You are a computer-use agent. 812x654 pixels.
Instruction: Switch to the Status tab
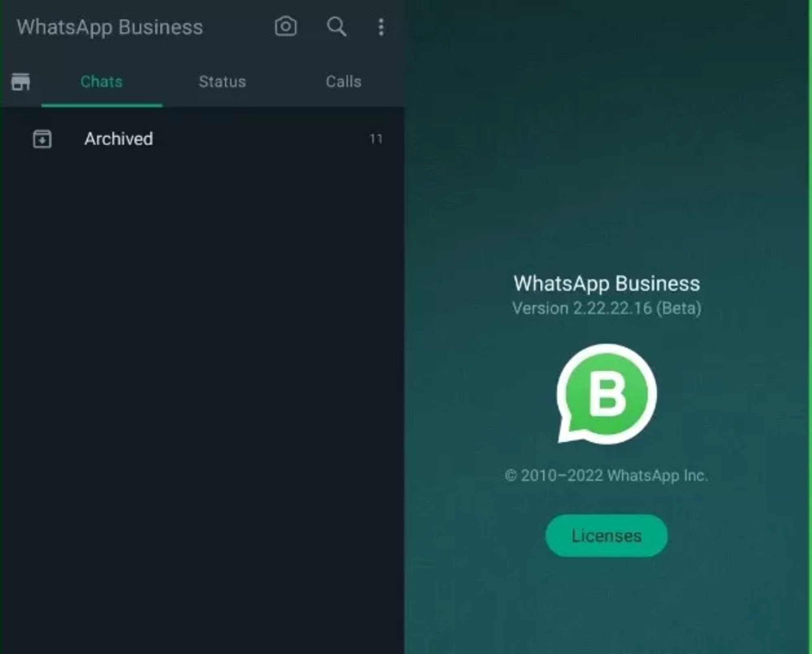222,81
